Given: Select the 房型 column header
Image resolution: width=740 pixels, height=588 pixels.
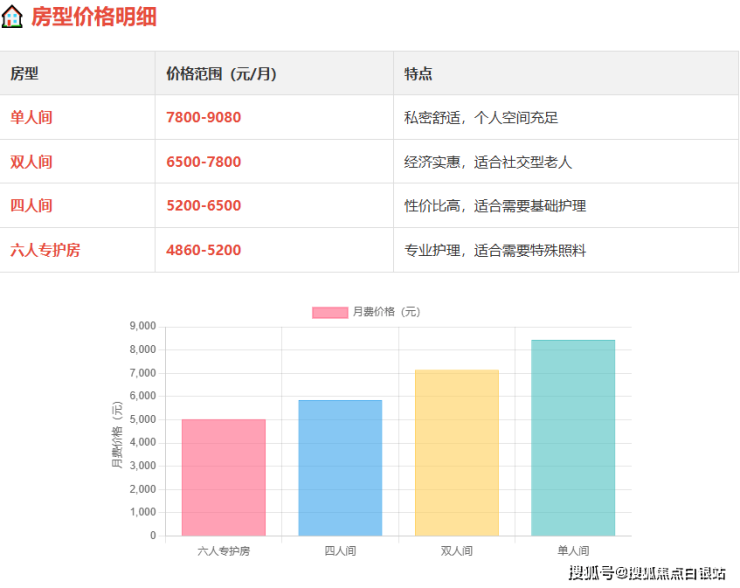Looking at the screenshot, I should [24, 74].
